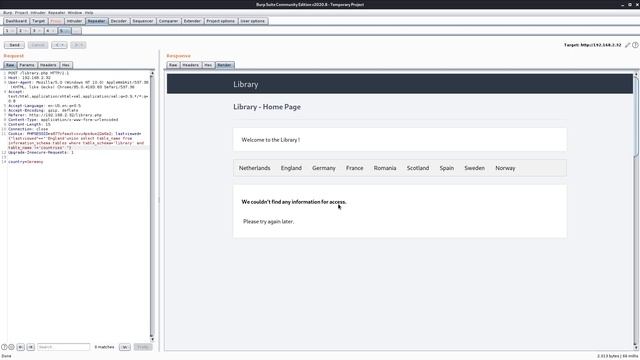The height and width of the screenshot is (360, 640).
Task: Open the Help menu
Action: point(89,13)
